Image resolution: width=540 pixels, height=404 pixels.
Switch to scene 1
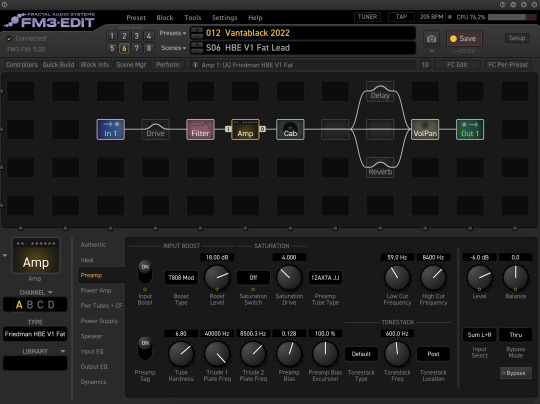(112, 36)
